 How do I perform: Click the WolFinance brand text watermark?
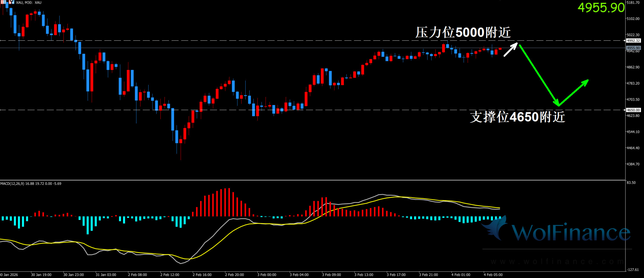click(x=571, y=233)
